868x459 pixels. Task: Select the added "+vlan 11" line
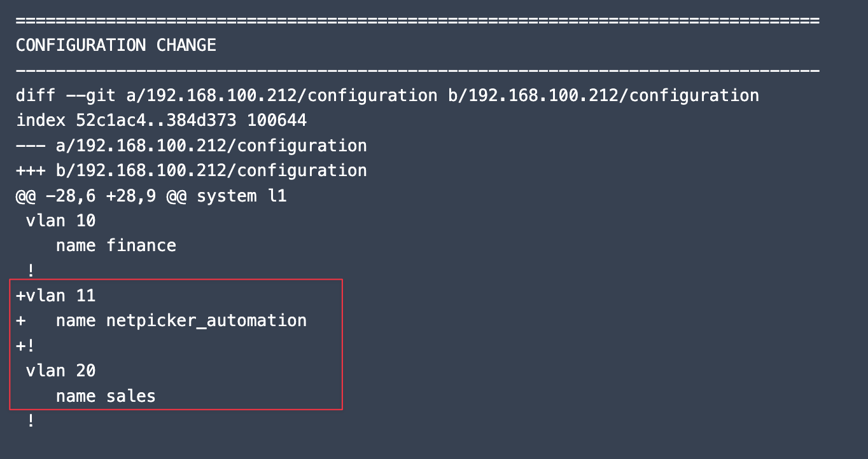[x=56, y=296]
